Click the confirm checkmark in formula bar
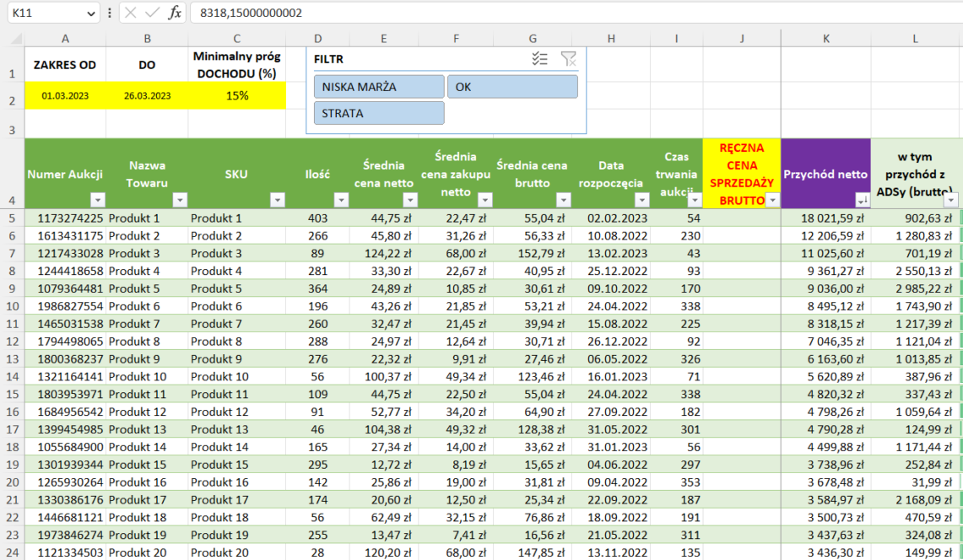The height and width of the screenshot is (560, 963). pos(152,13)
